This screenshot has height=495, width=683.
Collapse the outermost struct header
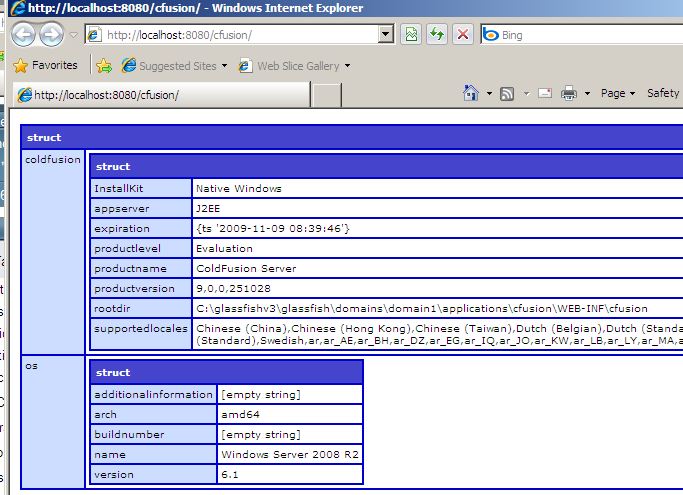pyautogui.click(x=352, y=137)
